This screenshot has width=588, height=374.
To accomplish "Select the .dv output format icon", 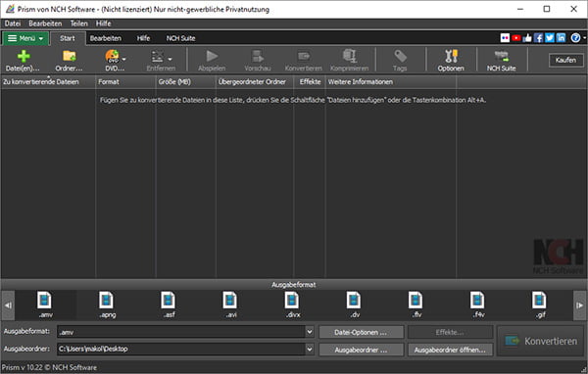I will tap(354, 301).
